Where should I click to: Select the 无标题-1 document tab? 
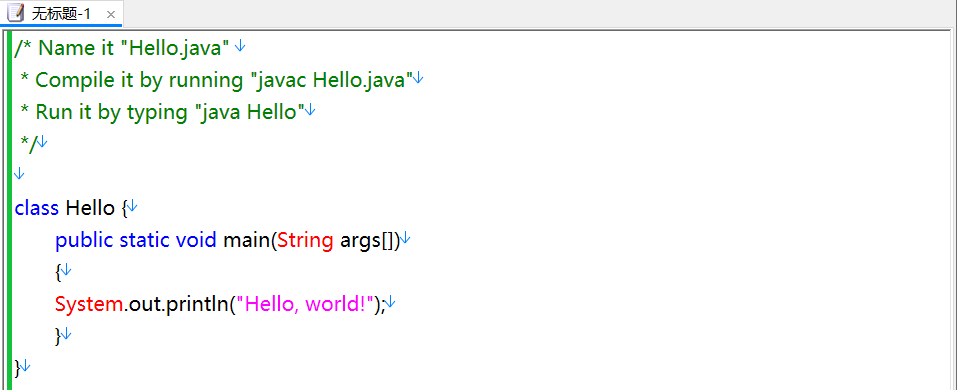click(61, 13)
